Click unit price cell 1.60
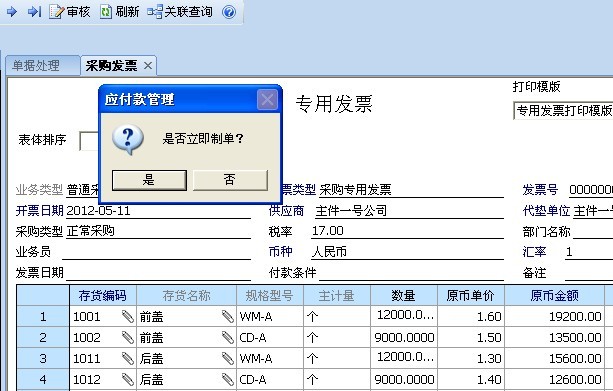Screen dimensions: 613x391 471,316
